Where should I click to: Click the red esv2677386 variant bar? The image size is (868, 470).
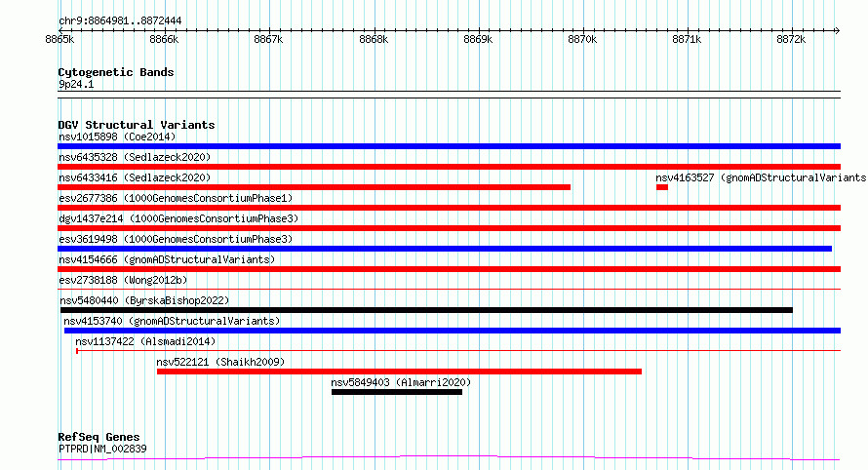tap(449, 208)
